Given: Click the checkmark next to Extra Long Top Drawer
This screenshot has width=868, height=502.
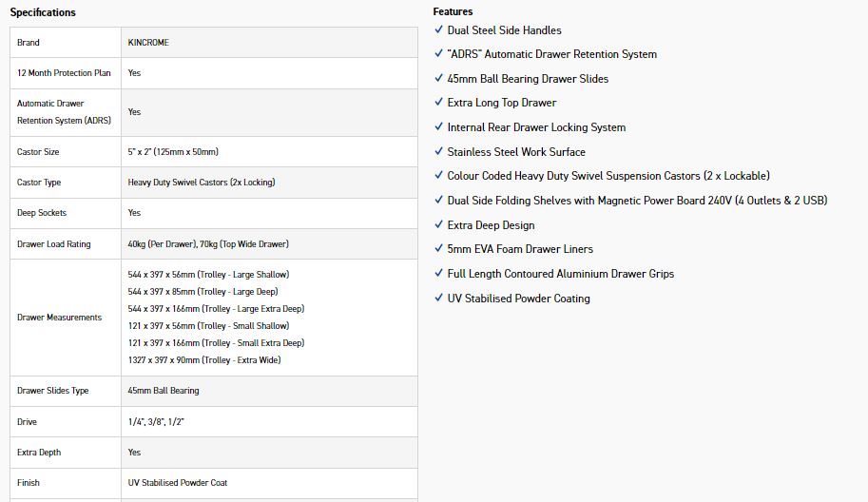Looking at the screenshot, I should click(x=438, y=103).
